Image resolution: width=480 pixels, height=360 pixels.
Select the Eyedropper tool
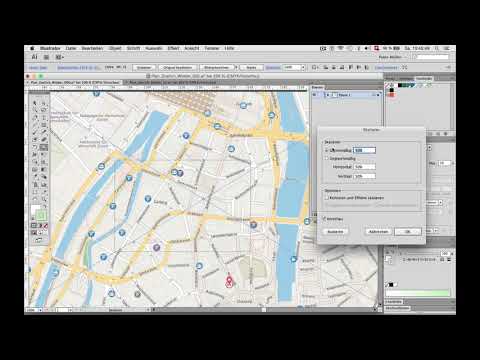(x=35, y=177)
